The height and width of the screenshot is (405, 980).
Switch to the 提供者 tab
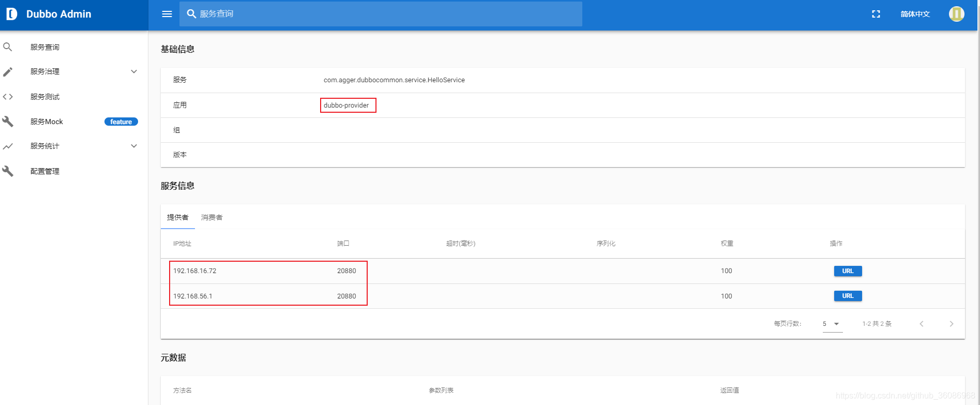(x=178, y=217)
